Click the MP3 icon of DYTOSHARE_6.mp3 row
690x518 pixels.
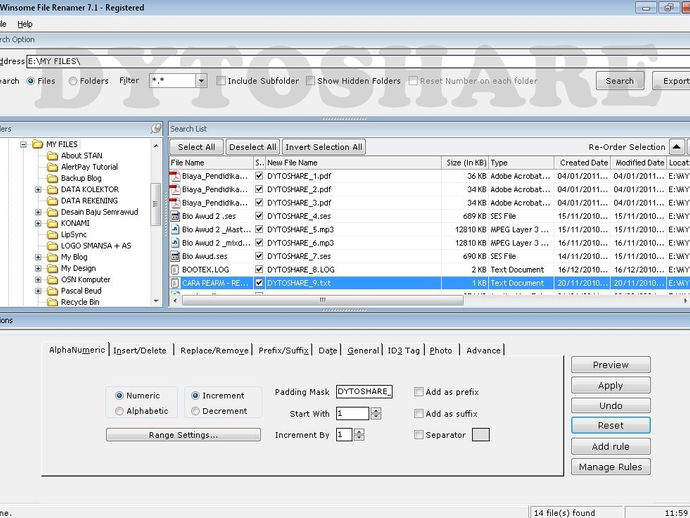coord(175,243)
